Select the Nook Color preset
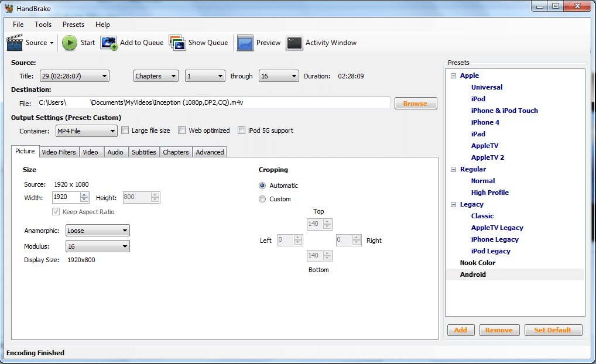596x364 pixels. click(x=478, y=263)
